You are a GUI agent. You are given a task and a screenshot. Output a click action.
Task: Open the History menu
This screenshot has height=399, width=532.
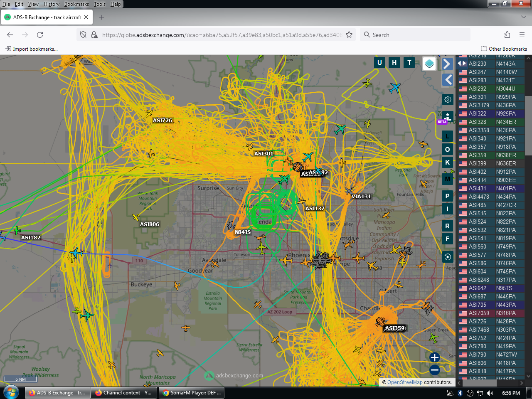pos(52,4)
